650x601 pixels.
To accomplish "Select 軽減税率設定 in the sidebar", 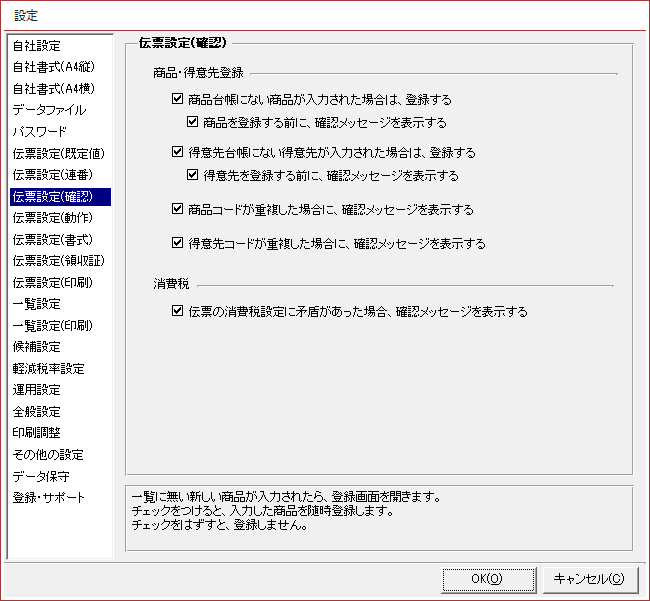I will (48, 368).
